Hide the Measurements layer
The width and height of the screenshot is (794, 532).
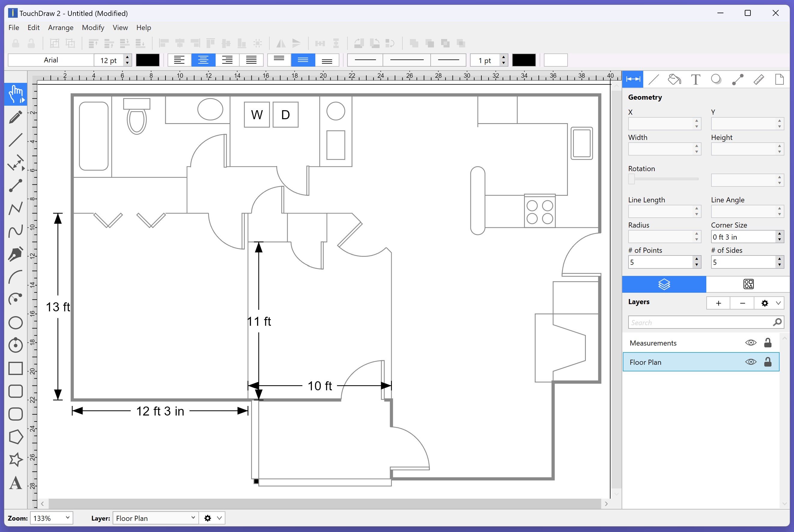click(x=751, y=343)
